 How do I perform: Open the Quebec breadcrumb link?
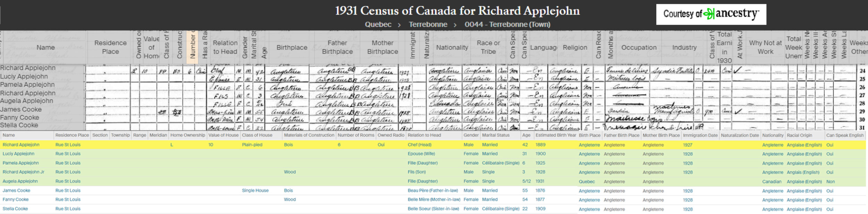378,24
